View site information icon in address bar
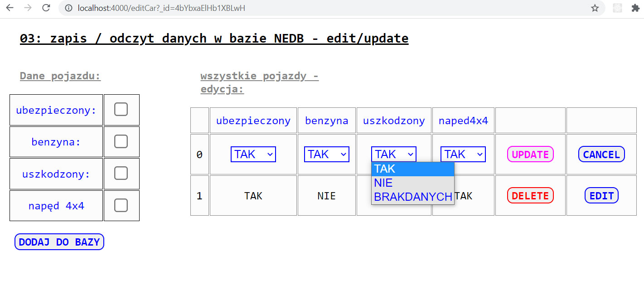Screen dimensions: 644x290 tap(68, 8)
